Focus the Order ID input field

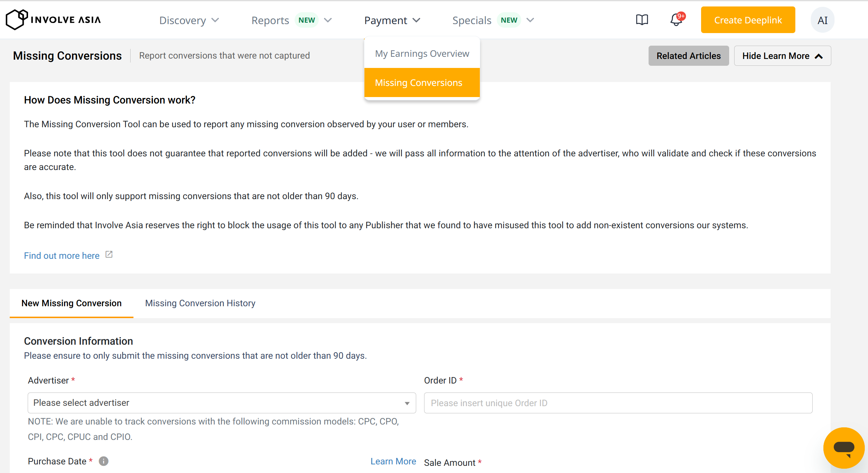tap(618, 403)
